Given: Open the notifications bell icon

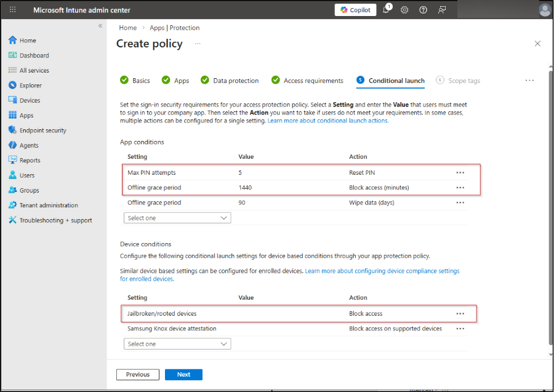Looking at the screenshot, I should click(x=386, y=10).
